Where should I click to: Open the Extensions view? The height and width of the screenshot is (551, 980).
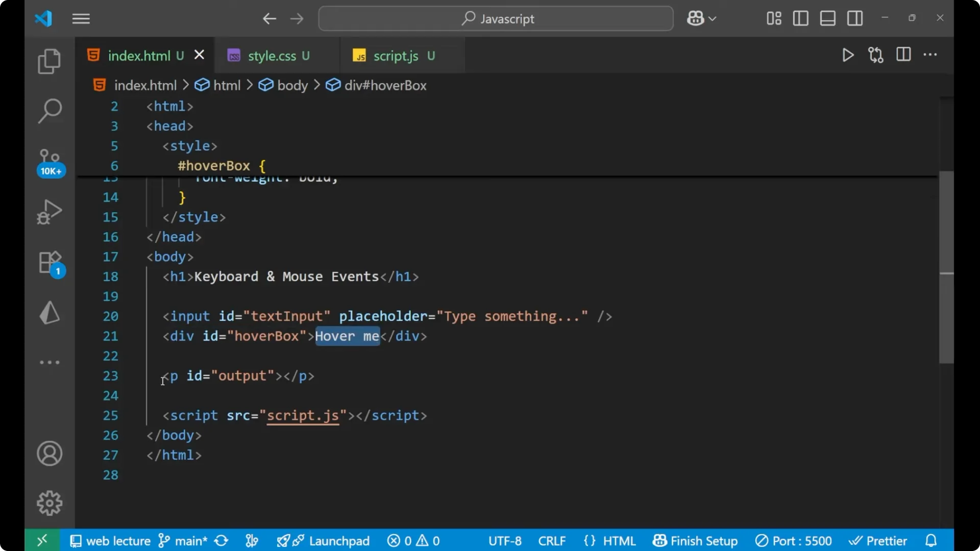tap(49, 263)
